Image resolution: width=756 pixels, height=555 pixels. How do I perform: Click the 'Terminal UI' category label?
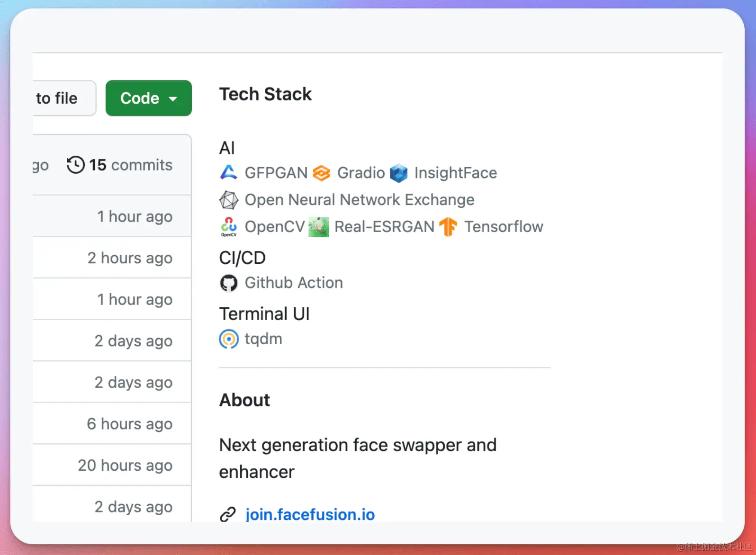click(264, 314)
